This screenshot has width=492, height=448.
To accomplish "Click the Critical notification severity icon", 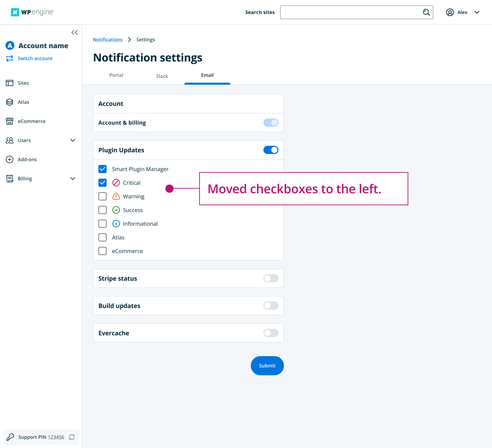I will click(116, 182).
